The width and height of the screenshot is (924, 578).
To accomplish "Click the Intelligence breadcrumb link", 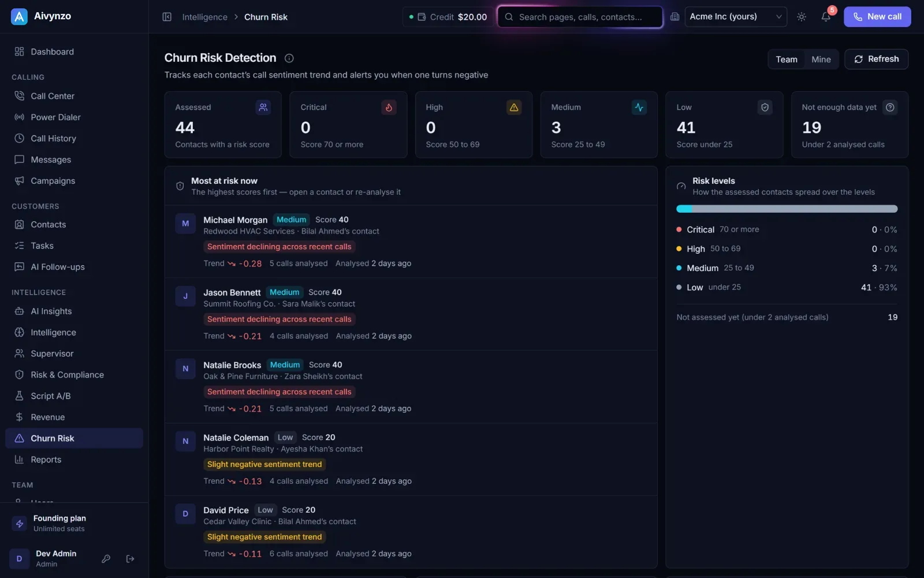I will pos(205,17).
